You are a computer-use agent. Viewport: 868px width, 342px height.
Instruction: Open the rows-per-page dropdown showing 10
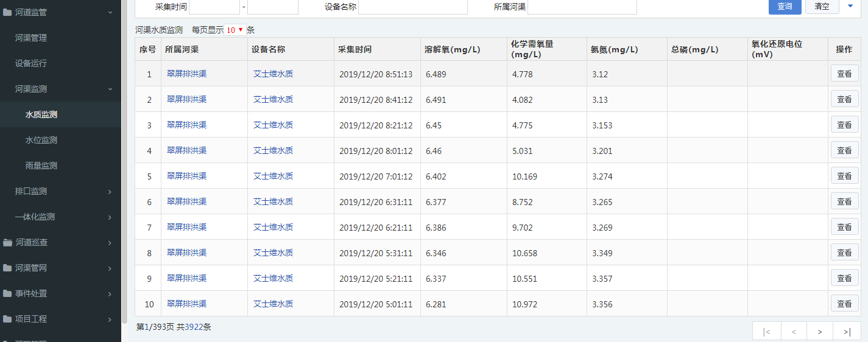pos(235,30)
